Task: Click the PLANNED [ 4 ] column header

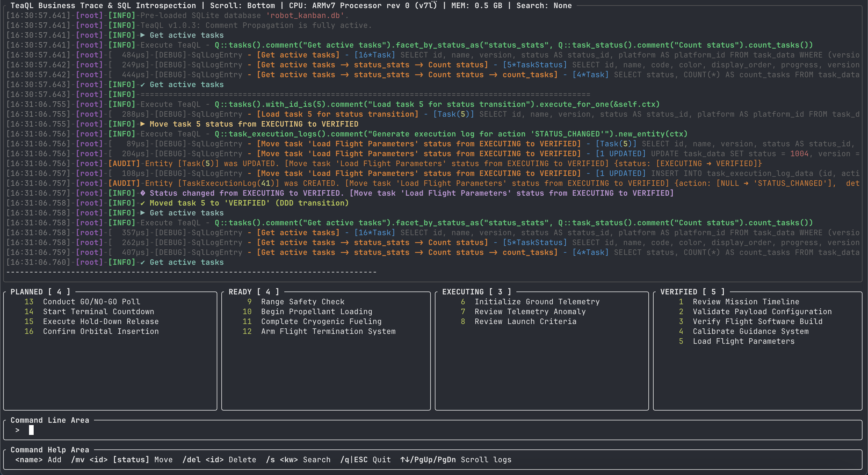Action: 40,292
